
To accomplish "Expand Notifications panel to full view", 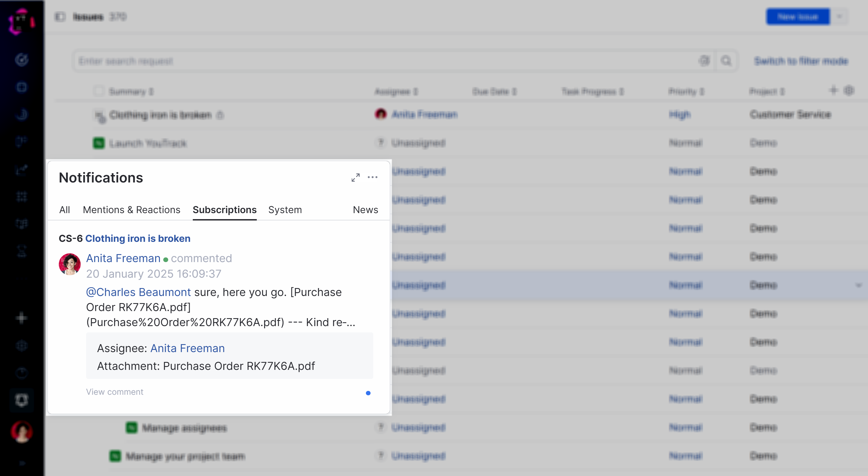I will coord(356,177).
